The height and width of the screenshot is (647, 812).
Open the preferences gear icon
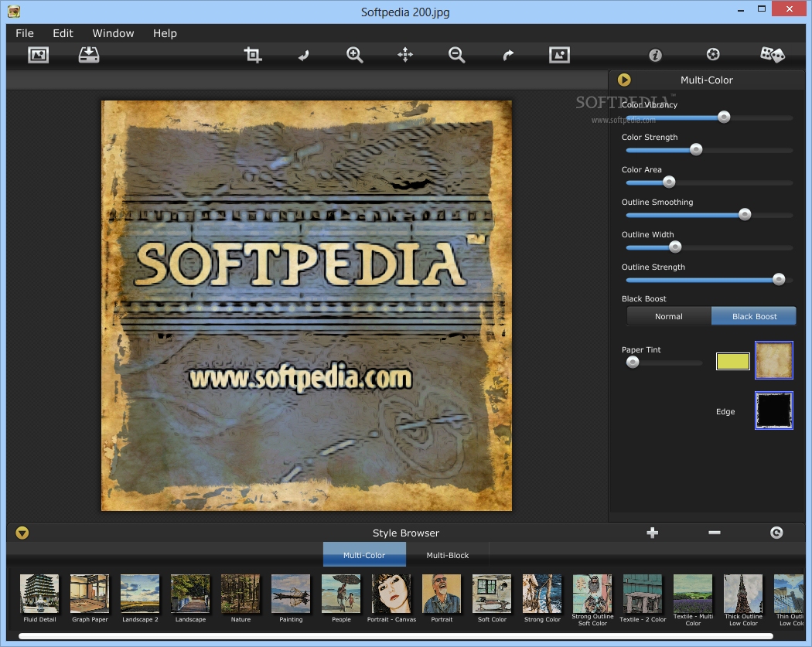713,54
